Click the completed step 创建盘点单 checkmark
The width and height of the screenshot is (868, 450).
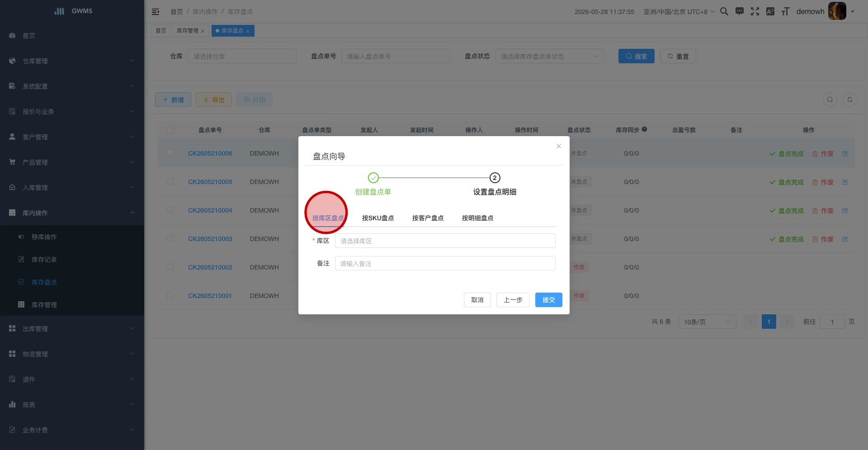click(373, 178)
